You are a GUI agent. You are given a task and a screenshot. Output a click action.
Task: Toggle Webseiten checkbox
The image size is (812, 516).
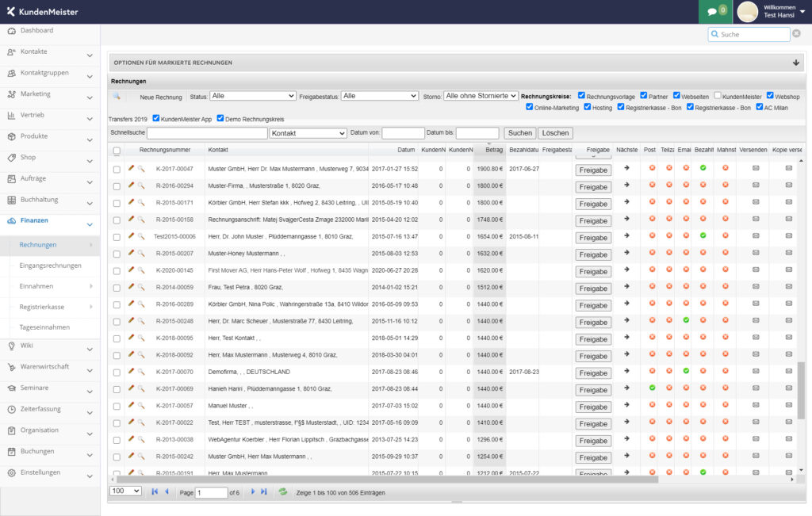(676, 95)
